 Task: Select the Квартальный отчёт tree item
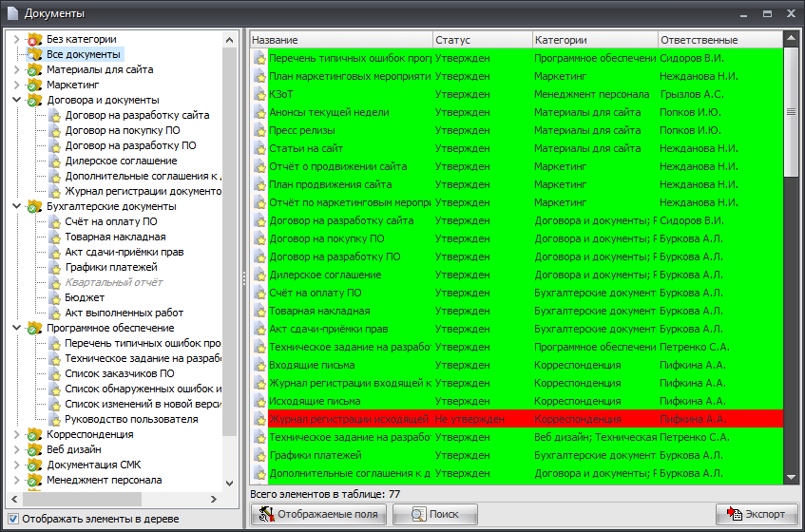click(x=113, y=282)
